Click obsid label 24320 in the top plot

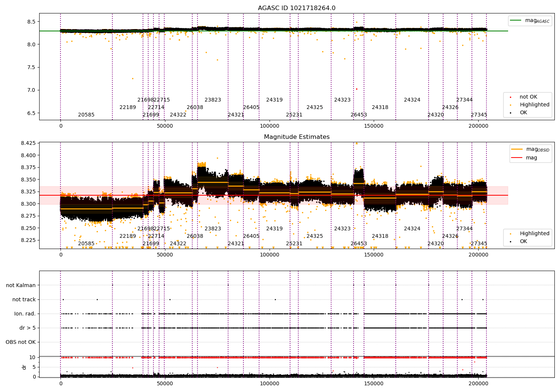click(x=436, y=115)
